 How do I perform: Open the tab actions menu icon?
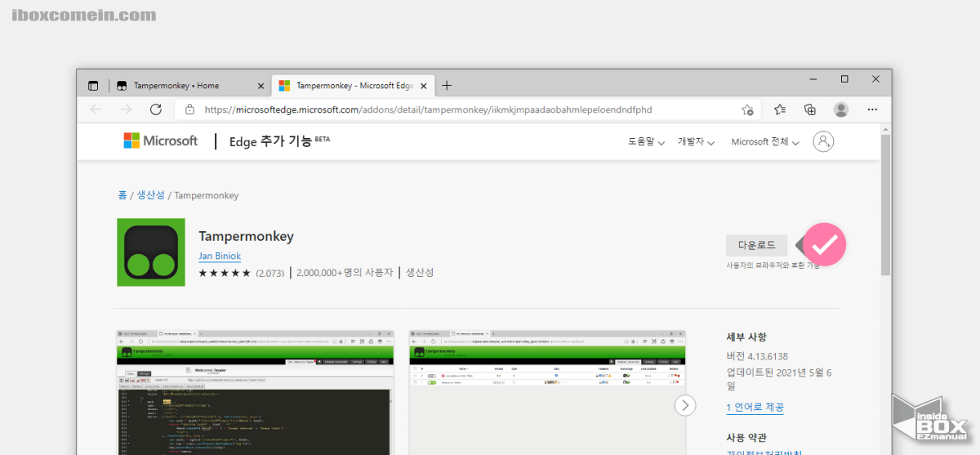pyautogui.click(x=93, y=85)
